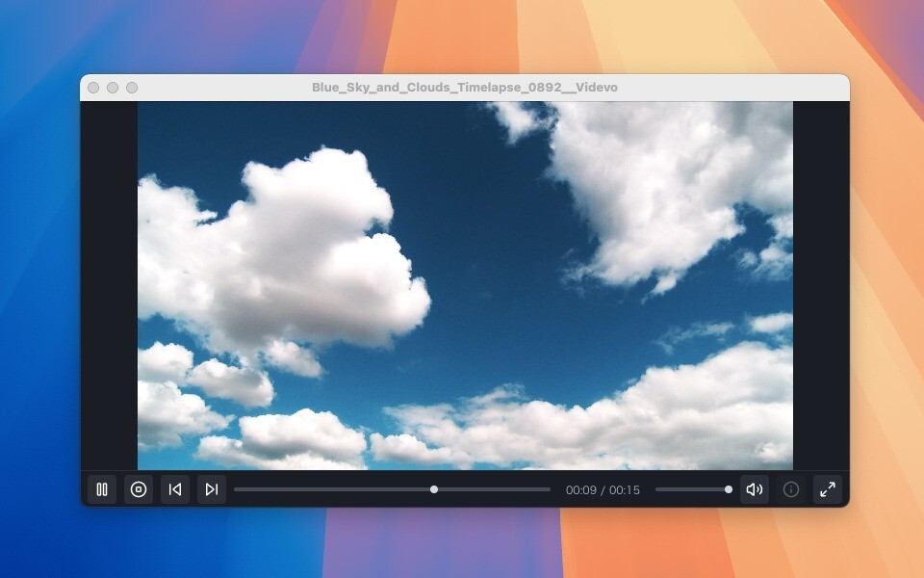Minimize the video player window

(x=113, y=88)
